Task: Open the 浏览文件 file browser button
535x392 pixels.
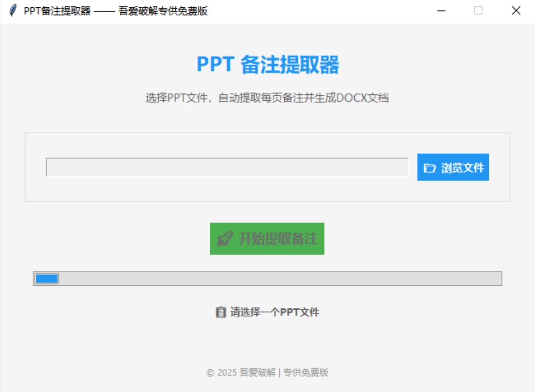Action: pyautogui.click(x=453, y=167)
